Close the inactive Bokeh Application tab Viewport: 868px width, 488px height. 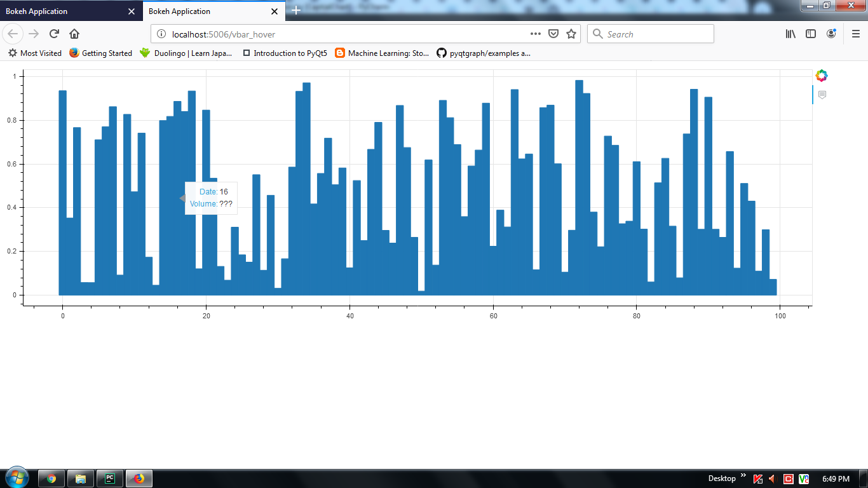[x=132, y=11]
